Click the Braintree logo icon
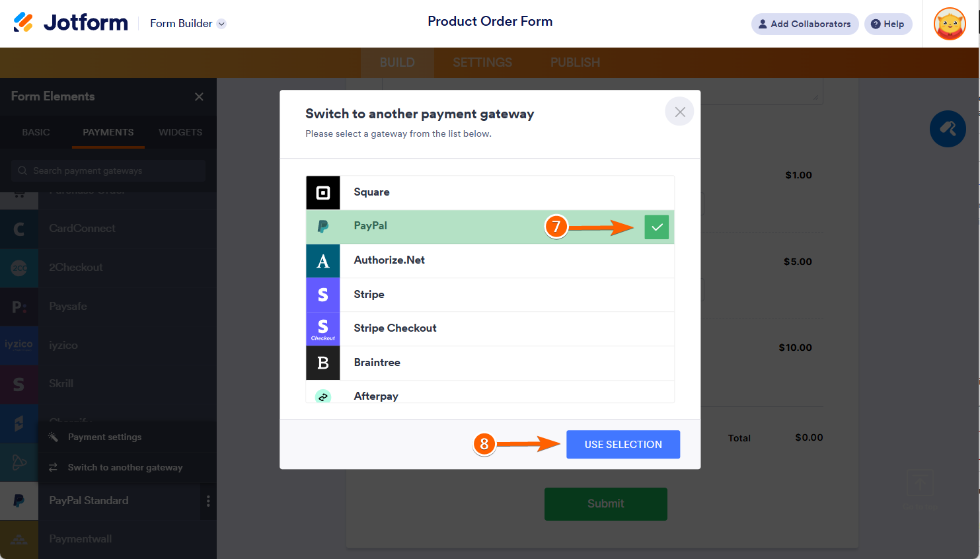980x559 pixels. coord(323,363)
